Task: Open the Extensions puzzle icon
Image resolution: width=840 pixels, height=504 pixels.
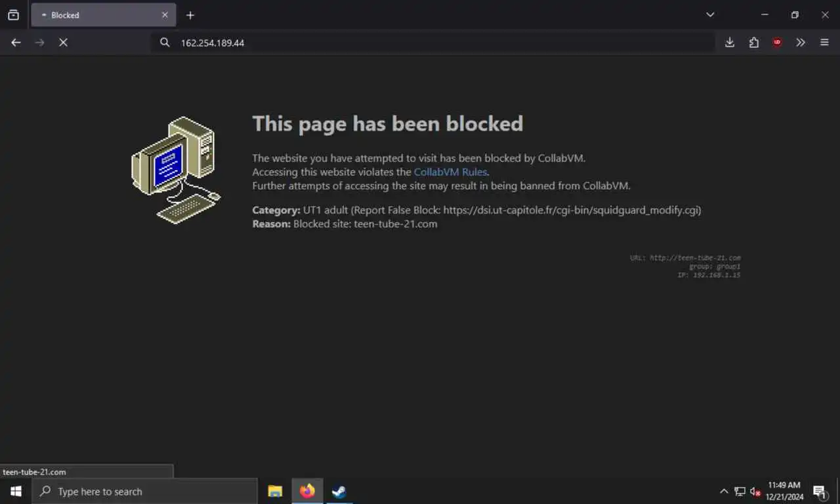Action: tap(753, 43)
